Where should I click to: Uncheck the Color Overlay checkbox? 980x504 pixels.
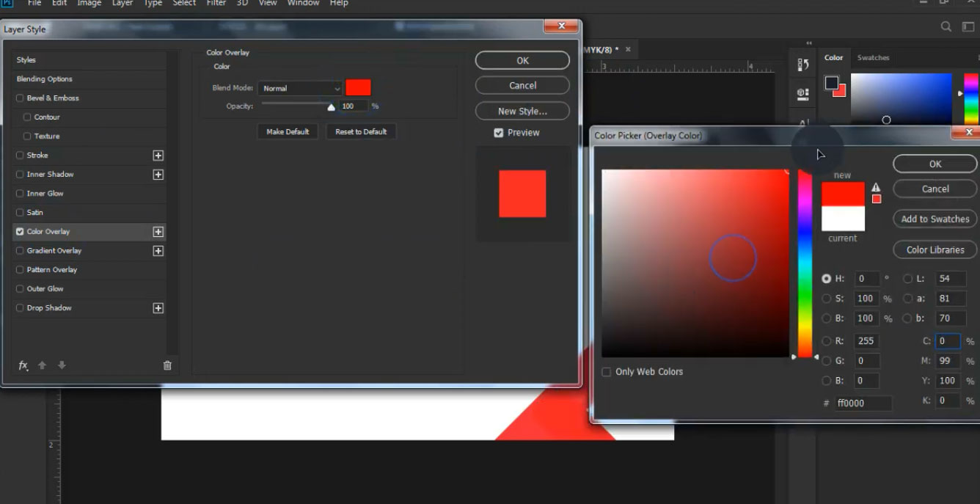coord(20,232)
